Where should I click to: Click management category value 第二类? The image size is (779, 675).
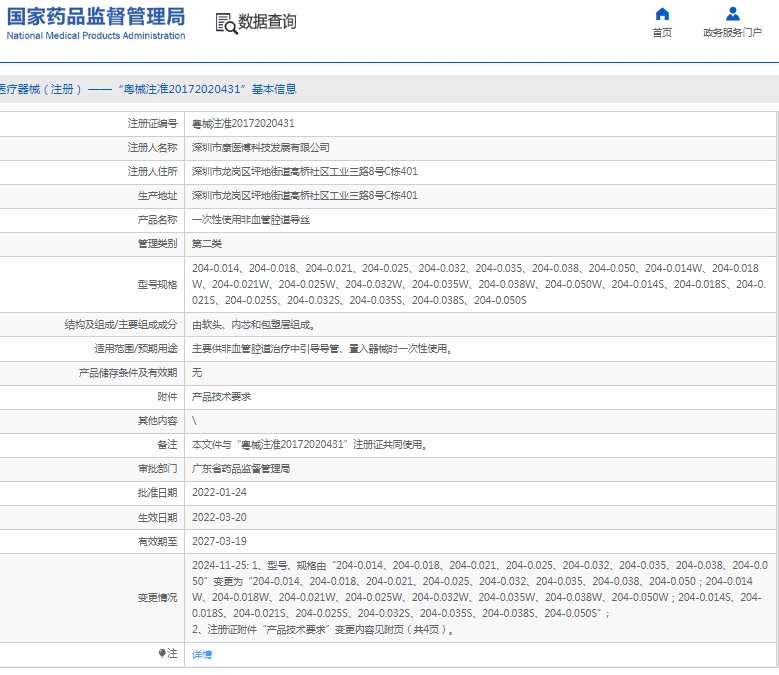pos(207,243)
